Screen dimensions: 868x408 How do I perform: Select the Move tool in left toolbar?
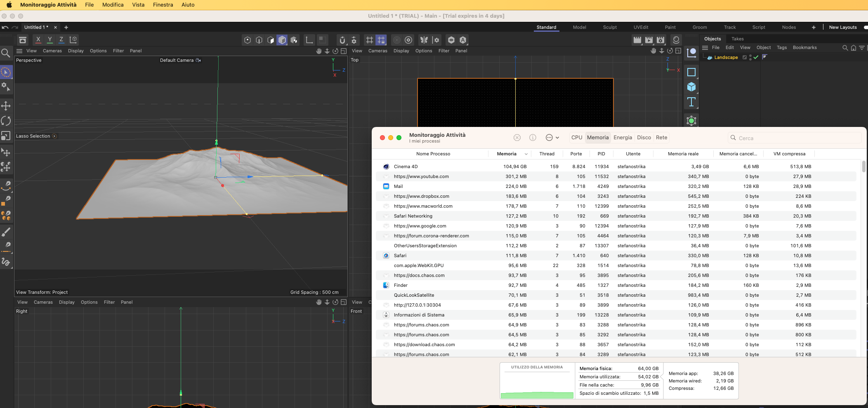(x=6, y=106)
